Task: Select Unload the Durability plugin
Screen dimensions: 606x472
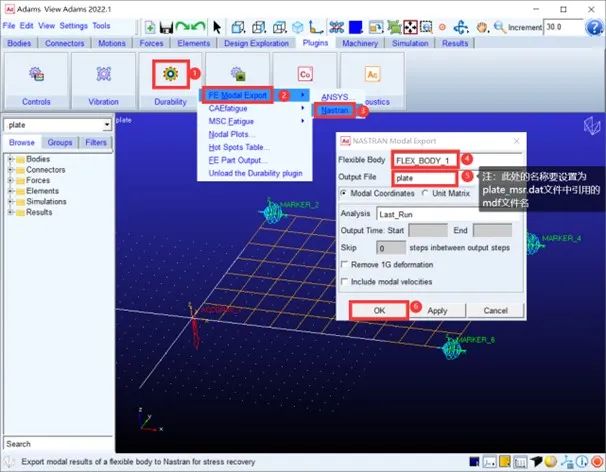Action: tap(255, 173)
